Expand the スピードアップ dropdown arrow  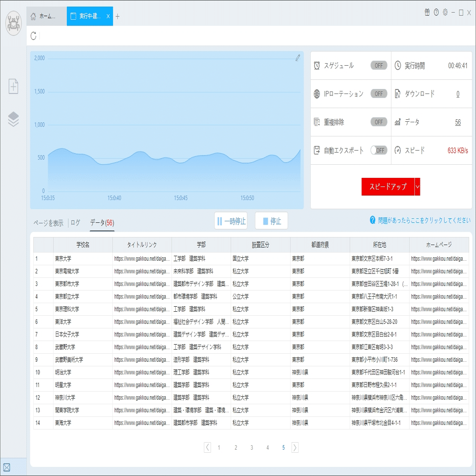(417, 186)
